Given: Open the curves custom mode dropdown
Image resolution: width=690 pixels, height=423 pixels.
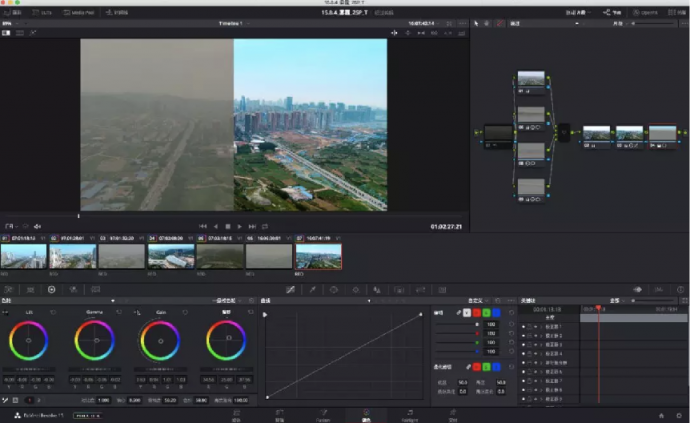Looking at the screenshot, I should pyautogui.click(x=478, y=301).
